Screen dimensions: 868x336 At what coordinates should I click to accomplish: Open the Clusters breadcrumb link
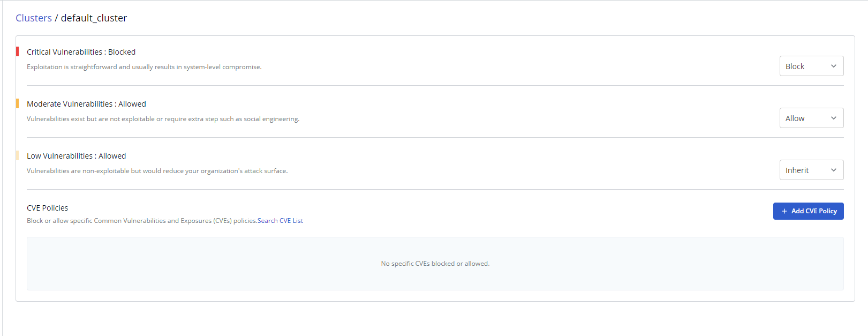34,18
